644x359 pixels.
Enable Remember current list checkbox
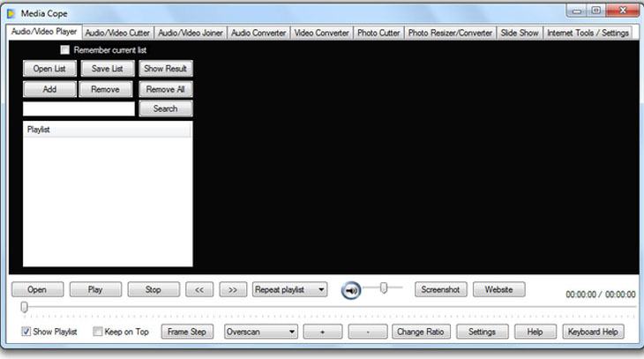coord(65,50)
